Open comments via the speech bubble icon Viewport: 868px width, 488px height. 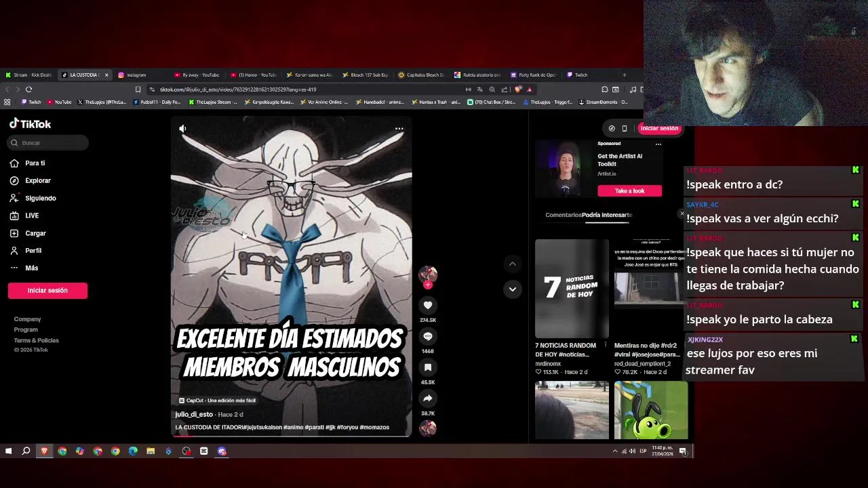428,337
